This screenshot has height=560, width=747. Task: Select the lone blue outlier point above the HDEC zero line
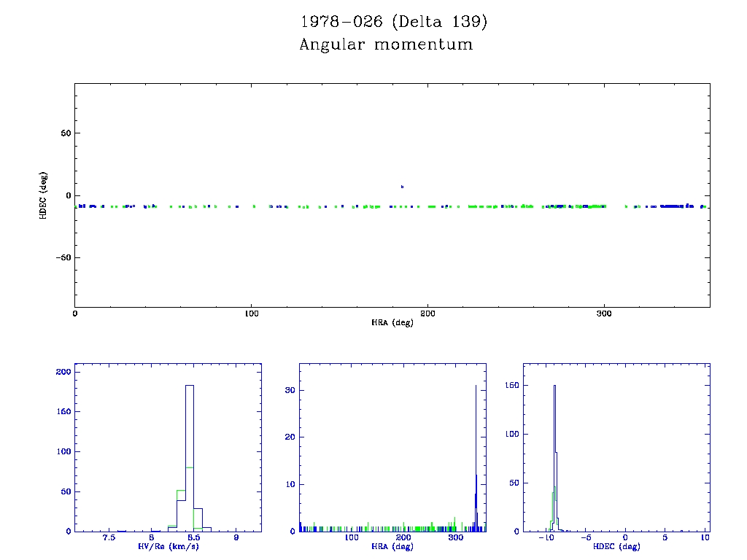point(402,187)
